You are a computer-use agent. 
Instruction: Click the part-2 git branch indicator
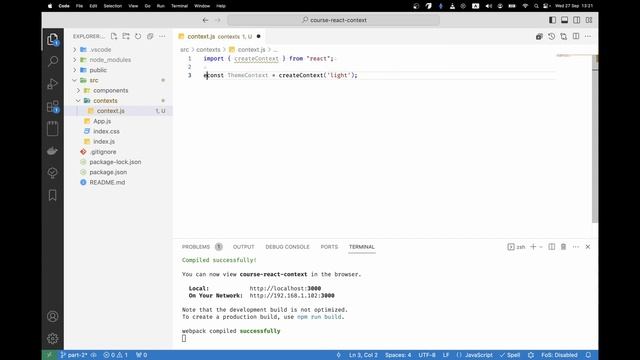[74, 355]
